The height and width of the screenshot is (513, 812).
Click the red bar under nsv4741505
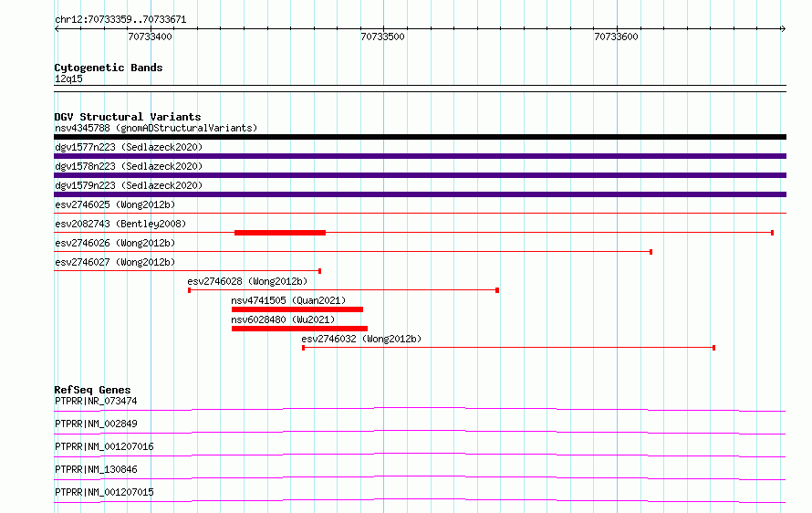point(297,309)
